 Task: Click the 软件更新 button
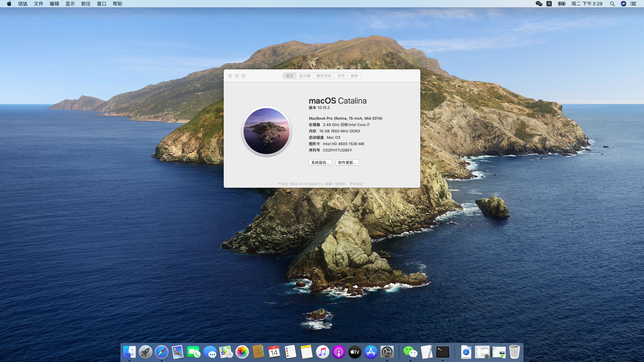[x=347, y=163]
